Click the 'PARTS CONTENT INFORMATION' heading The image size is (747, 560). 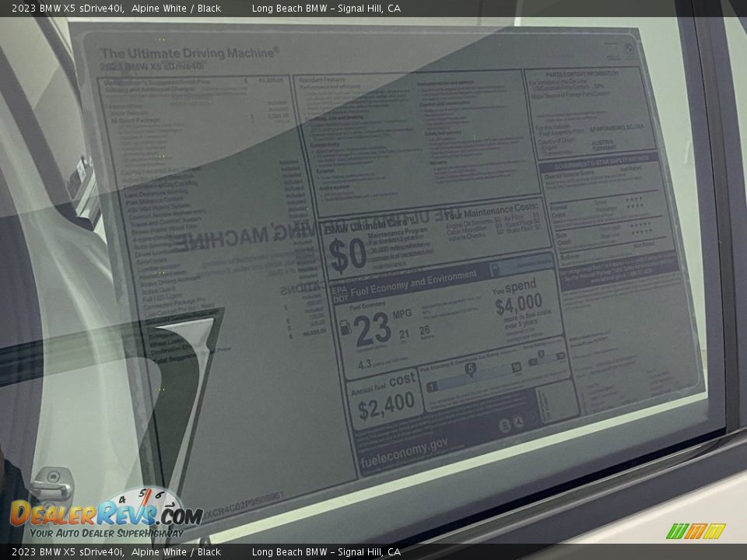[x=582, y=74]
